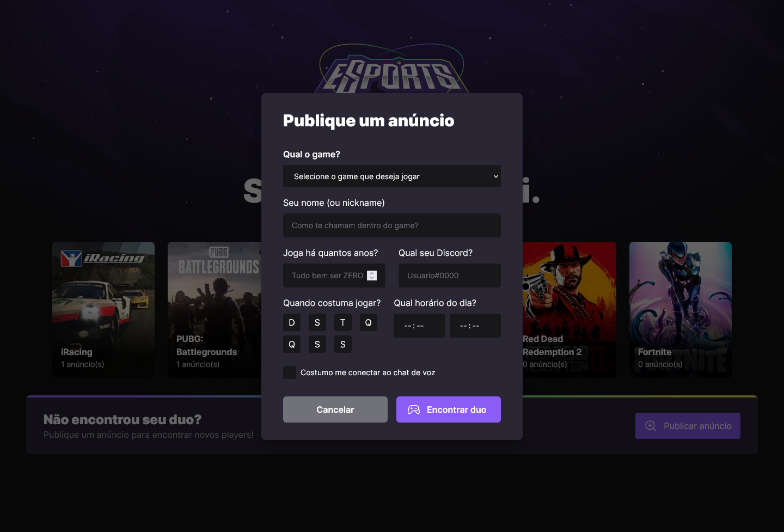Open the Selecione o game dropdown
This screenshot has width=784, height=532.
(x=392, y=176)
